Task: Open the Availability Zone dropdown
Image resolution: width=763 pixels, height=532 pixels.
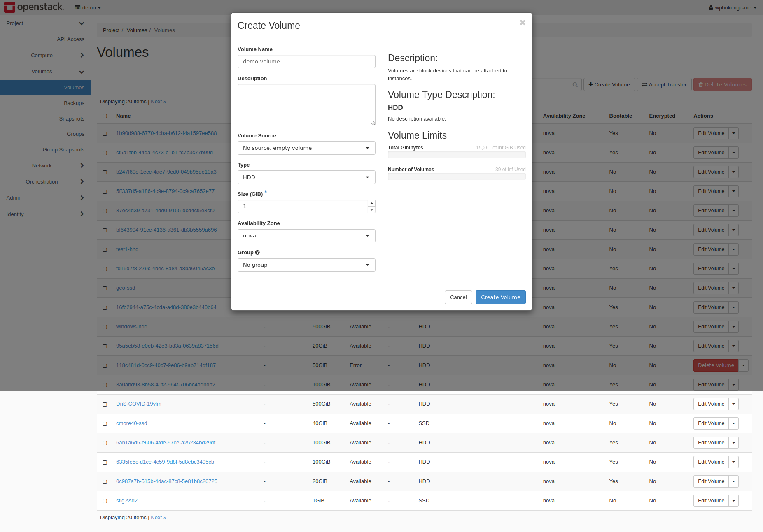Action: 306,236
